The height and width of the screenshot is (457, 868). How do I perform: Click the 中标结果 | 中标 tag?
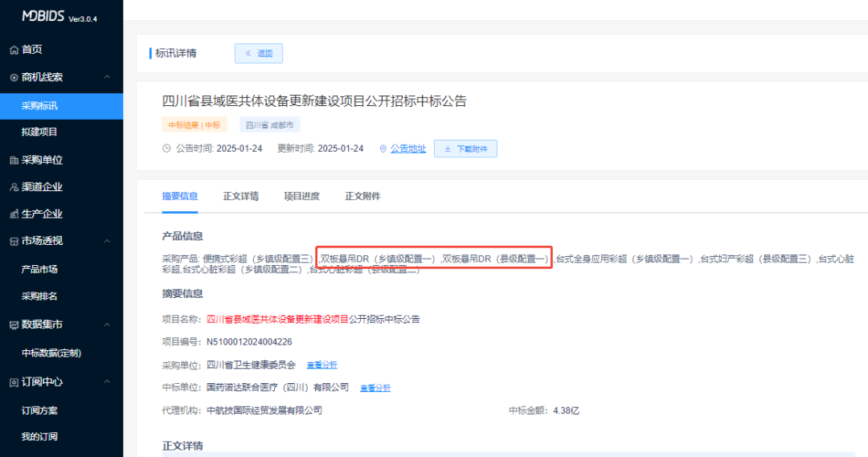tap(194, 125)
